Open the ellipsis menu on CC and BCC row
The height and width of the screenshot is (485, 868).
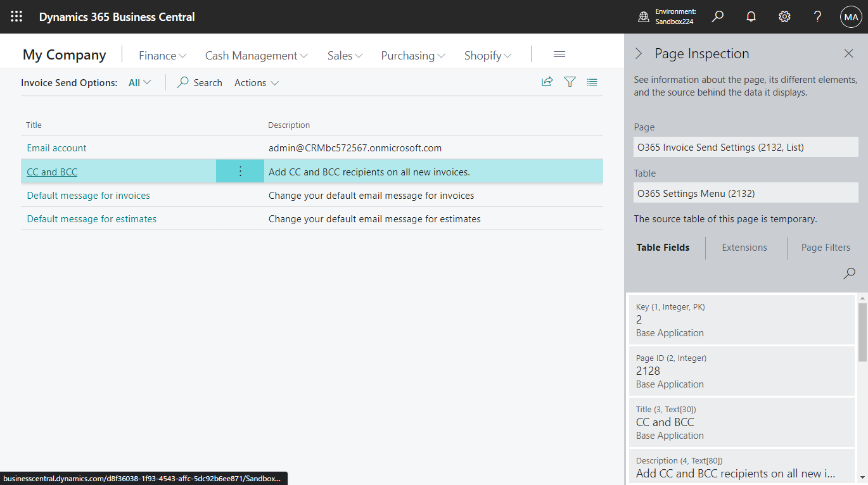click(x=239, y=171)
